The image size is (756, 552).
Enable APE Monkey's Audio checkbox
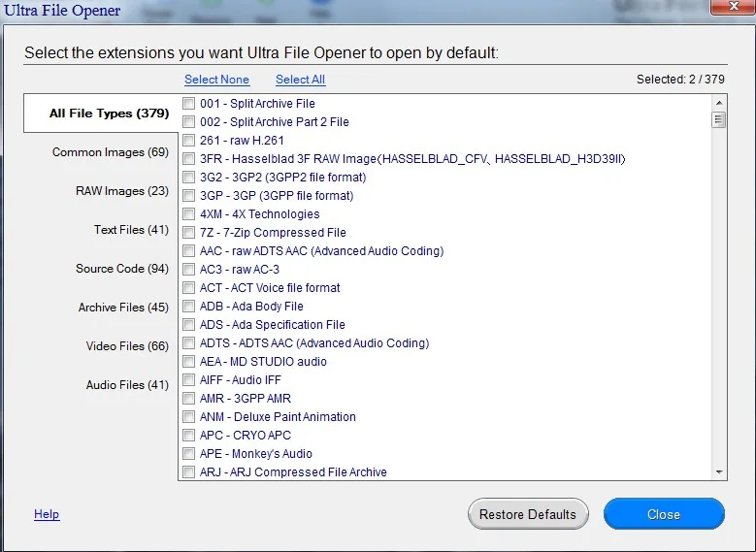click(x=188, y=454)
